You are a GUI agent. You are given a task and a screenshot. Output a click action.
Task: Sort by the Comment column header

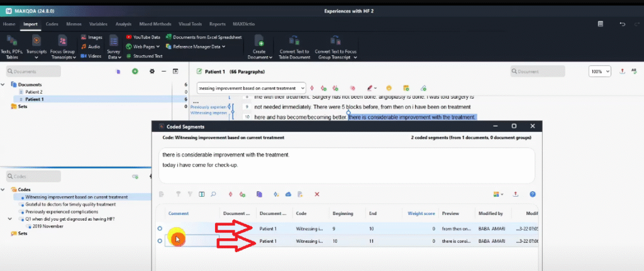[x=179, y=214]
